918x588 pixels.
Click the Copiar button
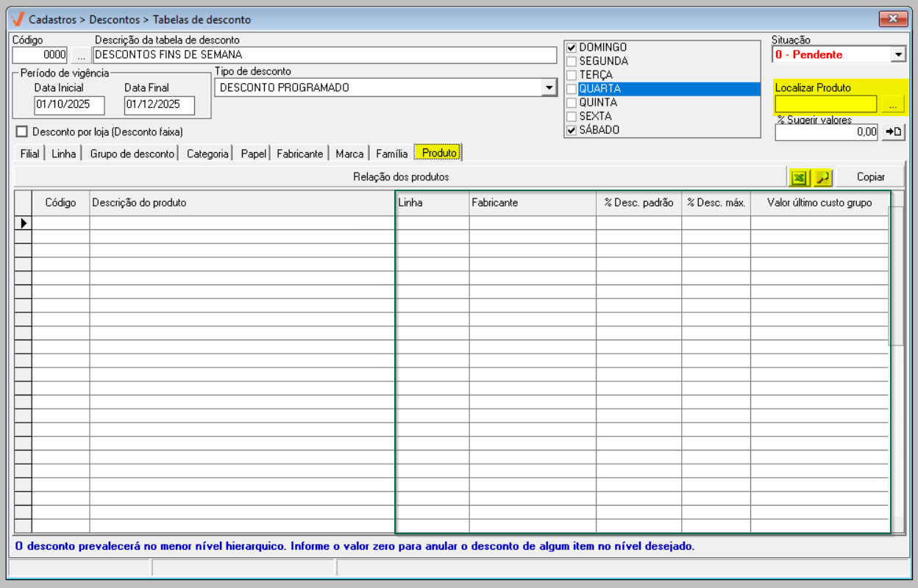[x=870, y=177]
